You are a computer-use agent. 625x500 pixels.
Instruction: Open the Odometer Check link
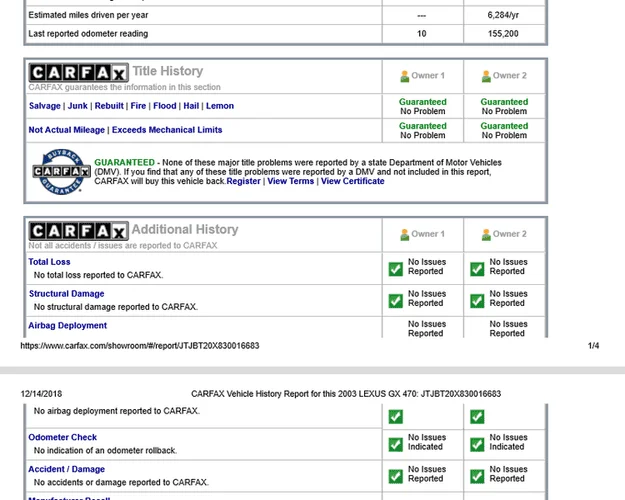coord(63,437)
